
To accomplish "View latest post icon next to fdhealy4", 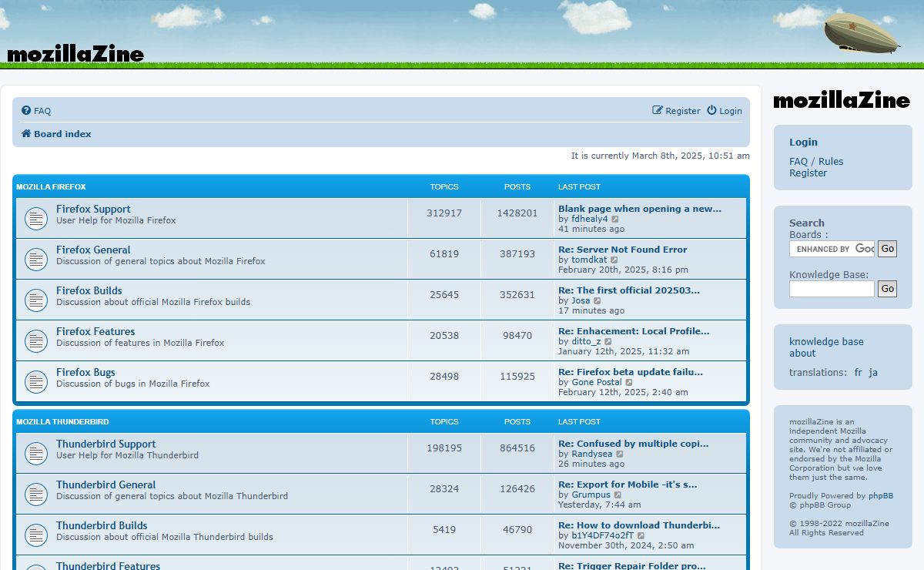I will coord(615,220).
